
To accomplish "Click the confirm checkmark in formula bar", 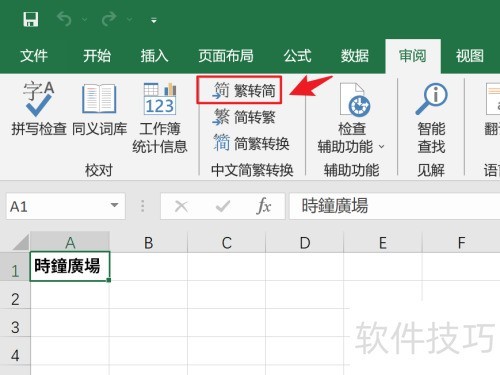I will click(223, 206).
